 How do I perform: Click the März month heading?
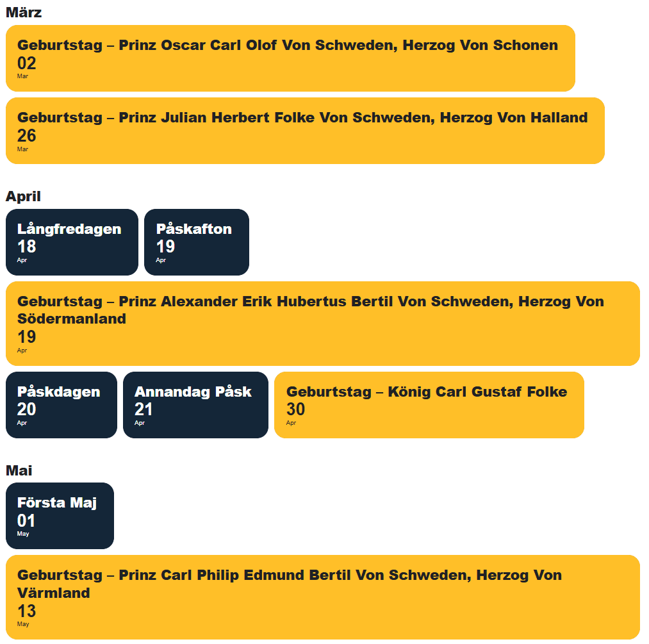click(x=24, y=12)
